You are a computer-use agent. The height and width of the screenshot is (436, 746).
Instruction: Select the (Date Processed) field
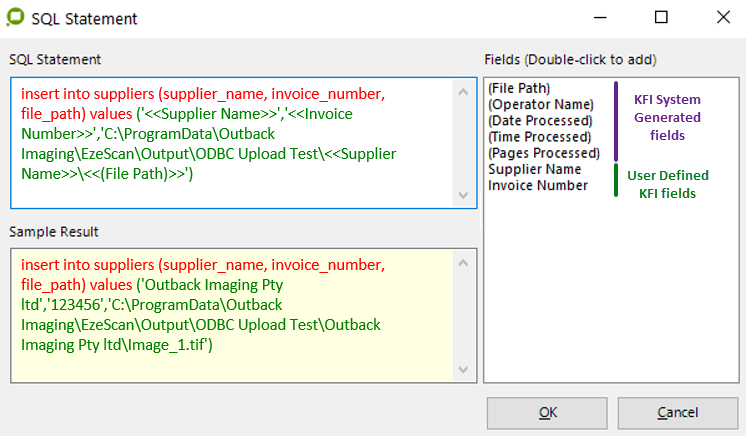click(x=541, y=121)
